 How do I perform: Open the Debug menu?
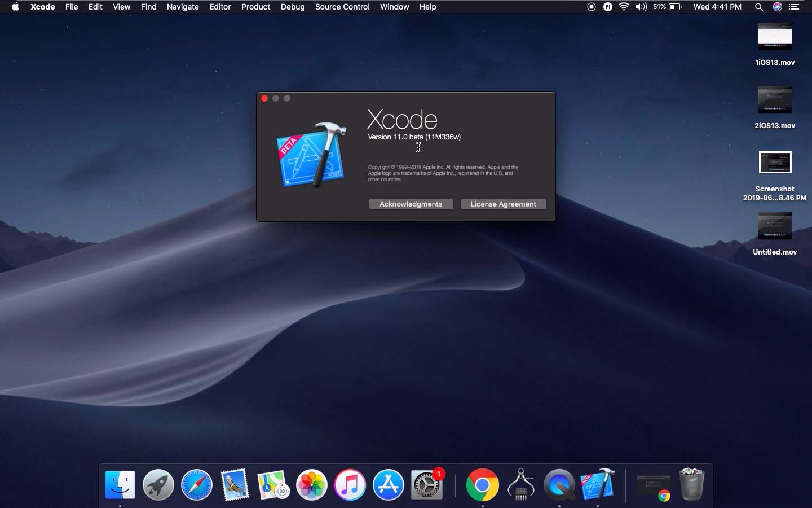(x=293, y=7)
